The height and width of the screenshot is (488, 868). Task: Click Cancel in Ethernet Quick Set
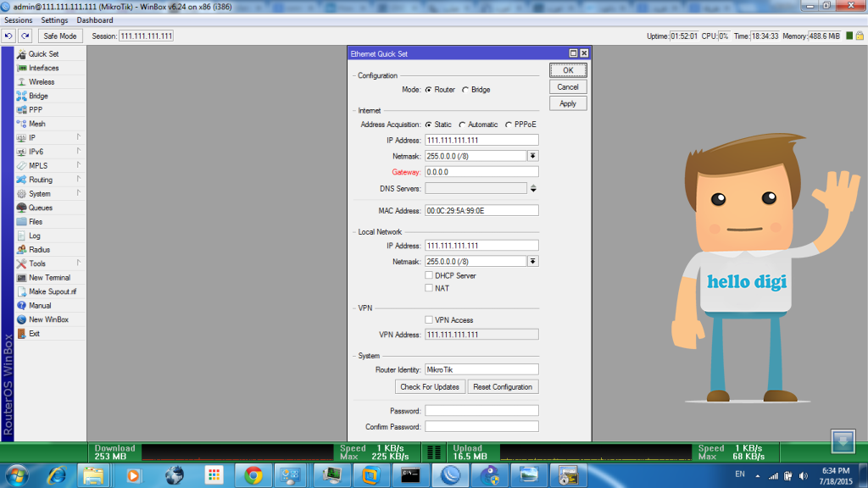568,87
